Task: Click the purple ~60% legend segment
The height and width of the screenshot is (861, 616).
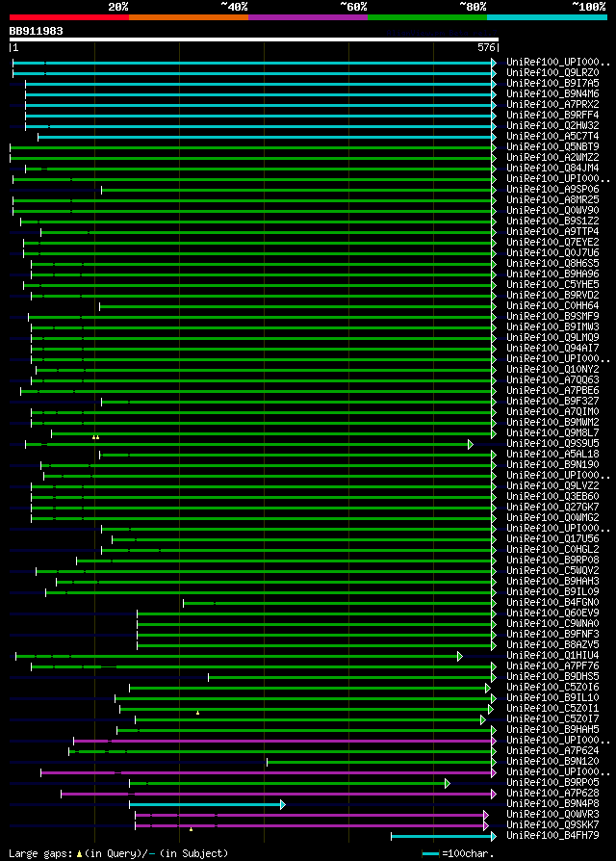Action: coord(308,17)
